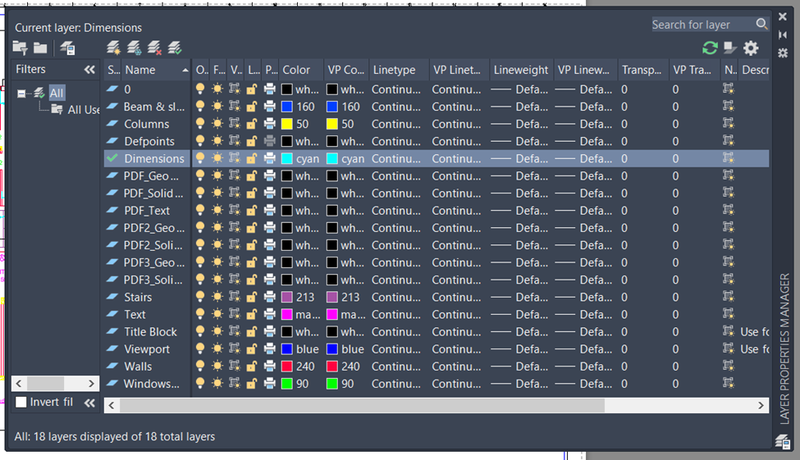Click chevron beside Invert filter checkbox
Viewport: 800px width, 460px height.
click(89, 403)
